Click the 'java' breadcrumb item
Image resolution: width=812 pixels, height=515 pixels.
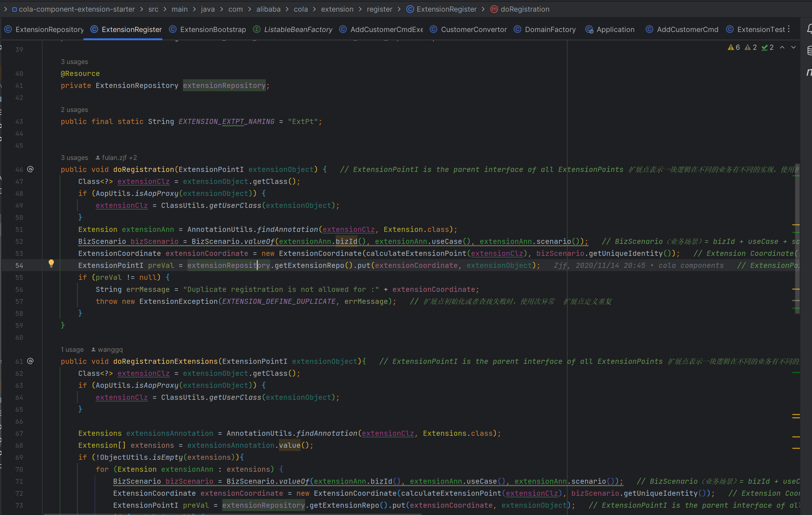click(x=208, y=9)
